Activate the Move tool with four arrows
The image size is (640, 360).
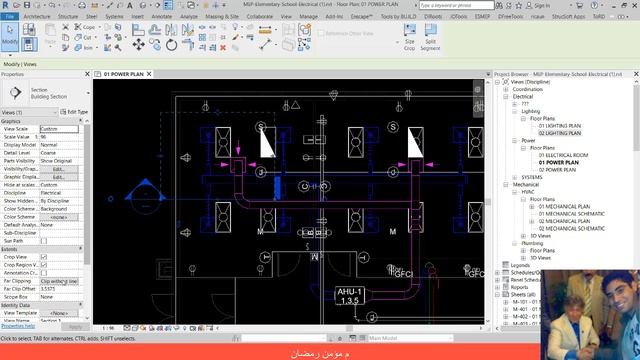pos(138,44)
